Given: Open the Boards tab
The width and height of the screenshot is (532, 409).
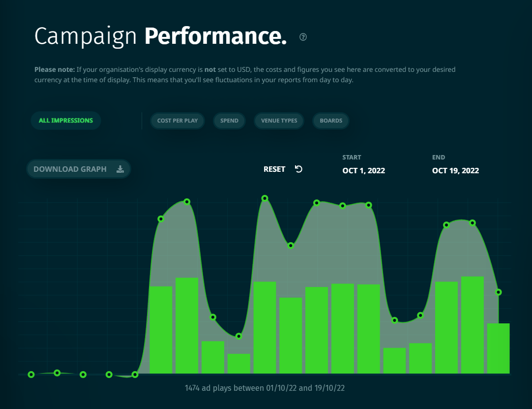Looking at the screenshot, I should (x=331, y=121).
